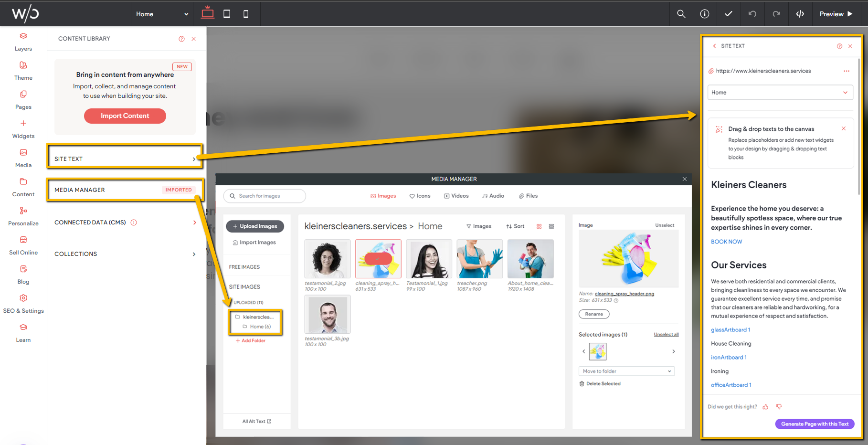868x445 pixels.
Task: Open the Media panel in sidebar
Action: pos(23,159)
